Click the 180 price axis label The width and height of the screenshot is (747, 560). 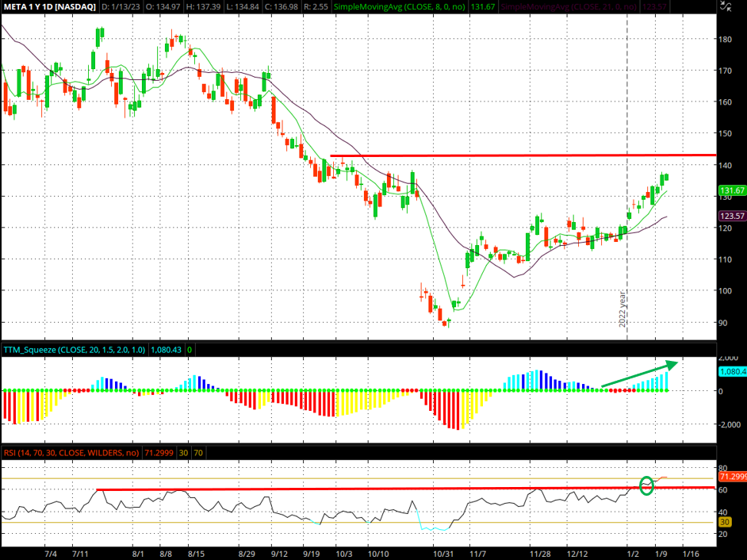coord(725,40)
